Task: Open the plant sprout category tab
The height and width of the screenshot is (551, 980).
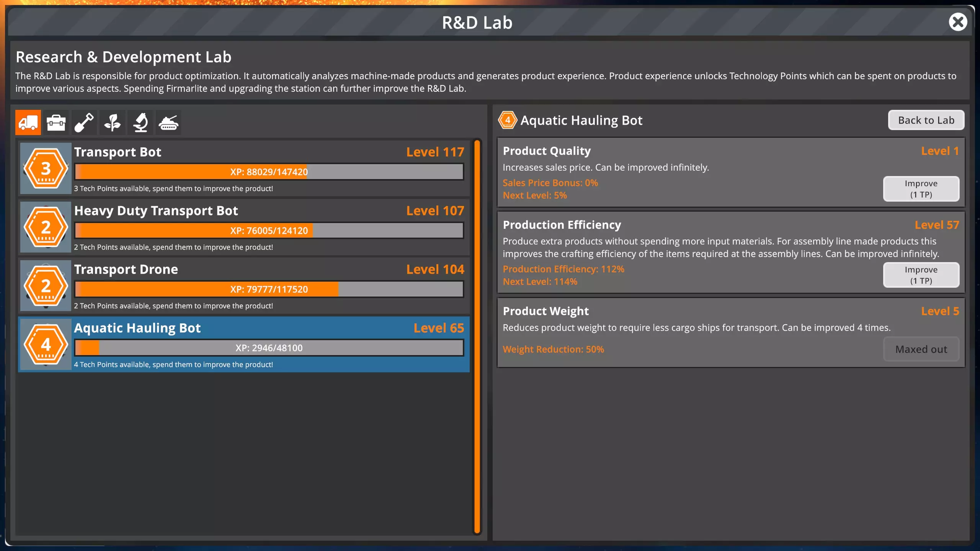Action: tap(112, 122)
